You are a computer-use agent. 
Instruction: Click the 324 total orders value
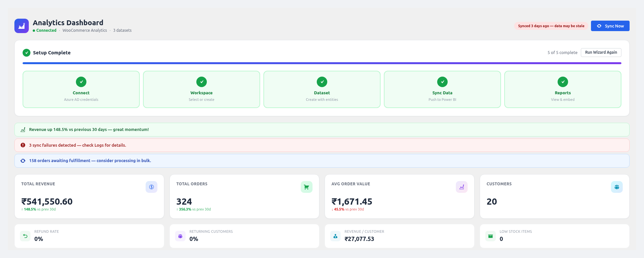184,202
